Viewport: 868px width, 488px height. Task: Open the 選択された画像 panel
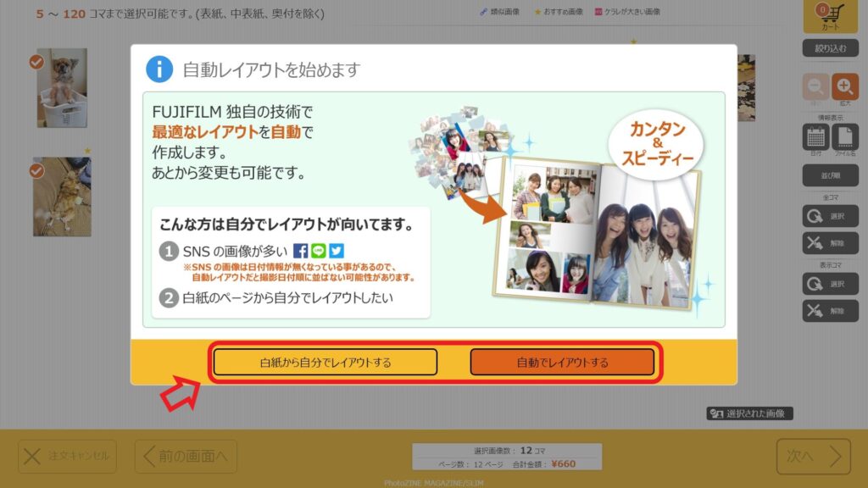(750, 413)
